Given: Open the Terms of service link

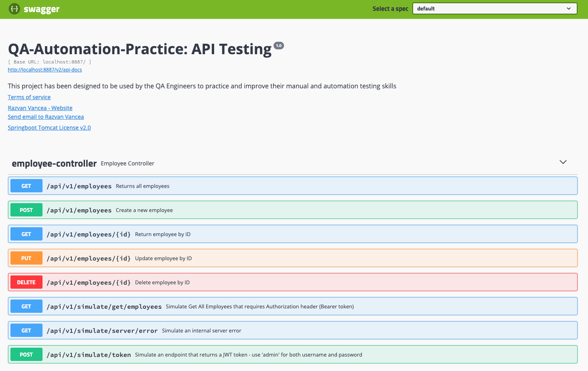Looking at the screenshot, I should point(29,97).
